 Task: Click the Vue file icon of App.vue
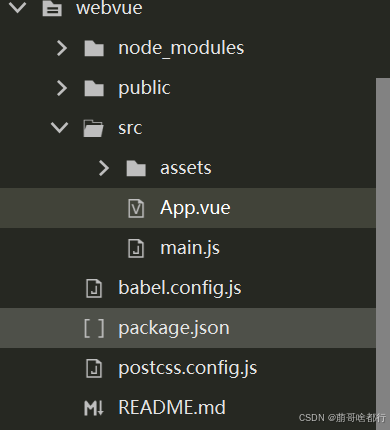click(136, 208)
